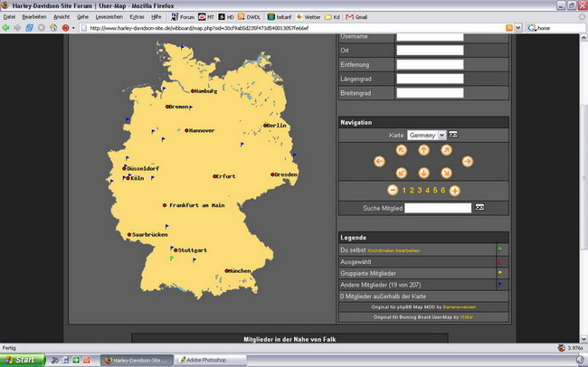The image size is (588, 367).
Task: Submit the member search with the go button
Action: tap(479, 208)
